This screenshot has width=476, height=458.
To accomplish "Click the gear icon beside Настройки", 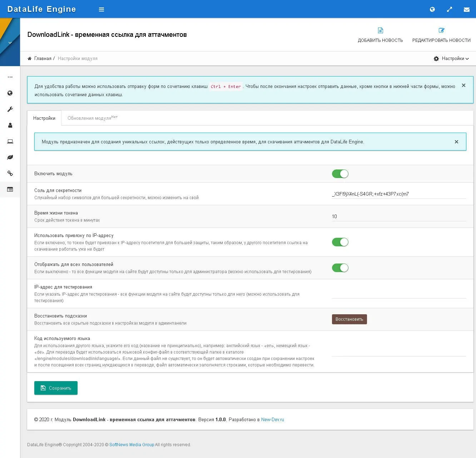I will 436,59.
